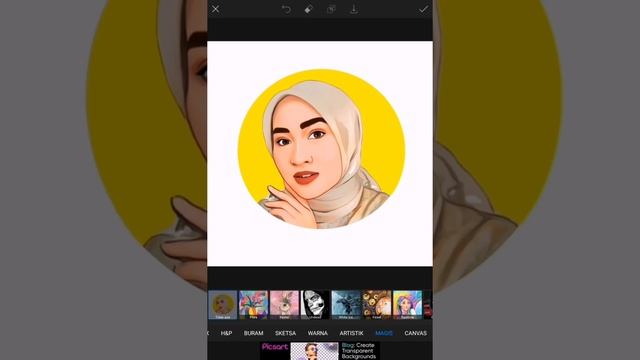
Task: Select the eraser tool icon
Action: pyautogui.click(x=309, y=9)
